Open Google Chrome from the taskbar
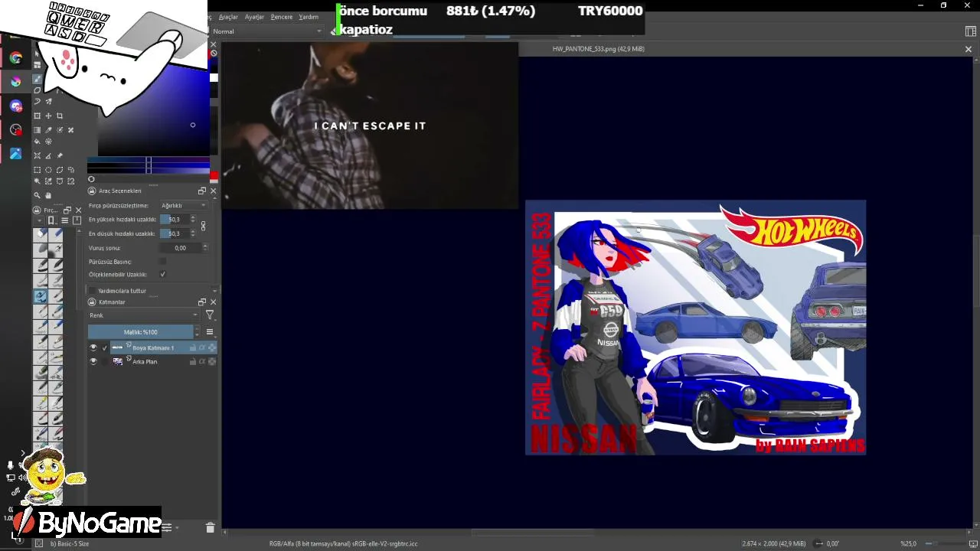980x551 pixels. tap(16, 57)
